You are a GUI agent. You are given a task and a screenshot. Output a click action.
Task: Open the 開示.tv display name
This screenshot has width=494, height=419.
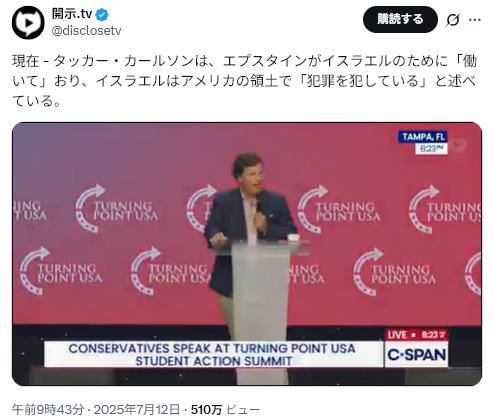(72, 14)
